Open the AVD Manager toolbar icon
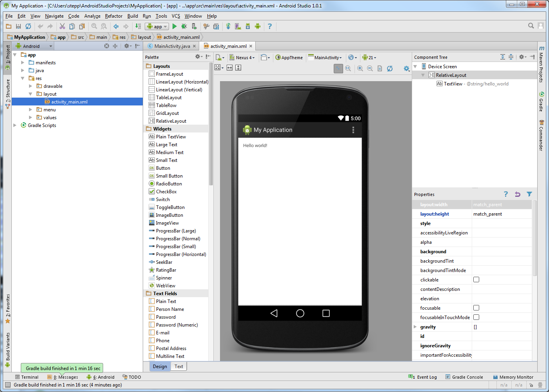Image resolution: width=549 pixels, height=392 pixels. (x=238, y=26)
